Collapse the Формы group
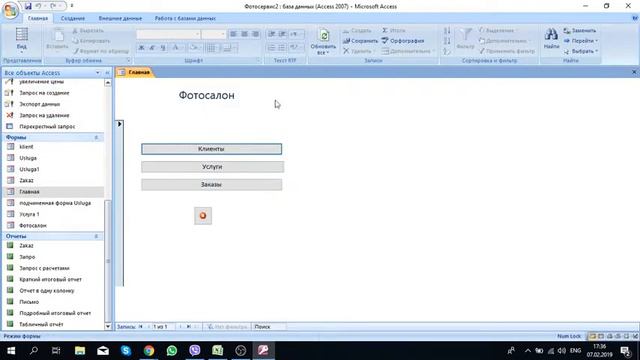Image resolution: width=640 pixels, height=360 pixels. tap(97, 138)
